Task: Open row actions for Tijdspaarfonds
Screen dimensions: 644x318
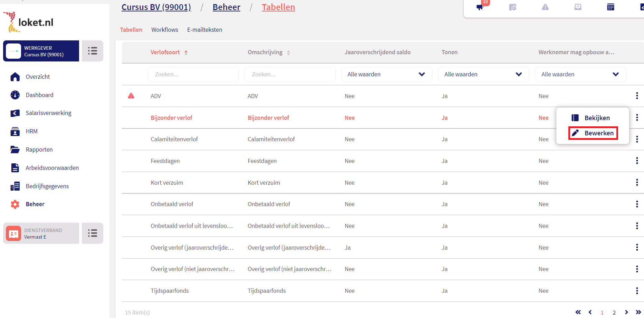Action: click(637, 291)
